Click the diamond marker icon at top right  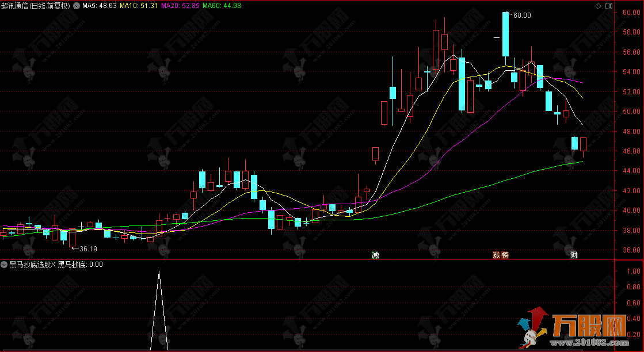[x=598, y=6]
